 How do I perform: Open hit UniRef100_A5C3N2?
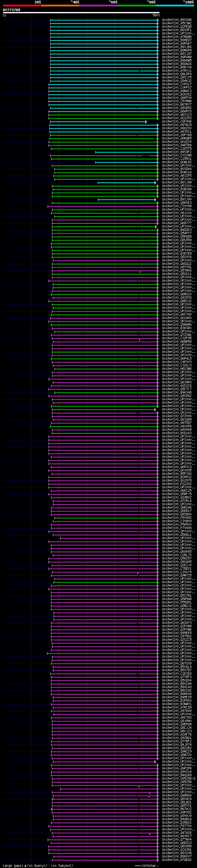coord(177,23)
